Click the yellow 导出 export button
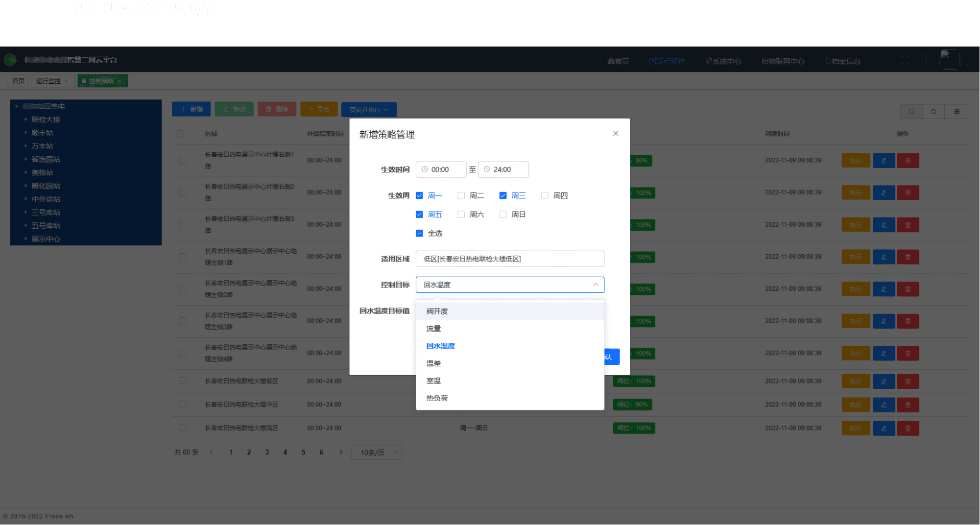The width and height of the screenshot is (980, 525). 319,109
